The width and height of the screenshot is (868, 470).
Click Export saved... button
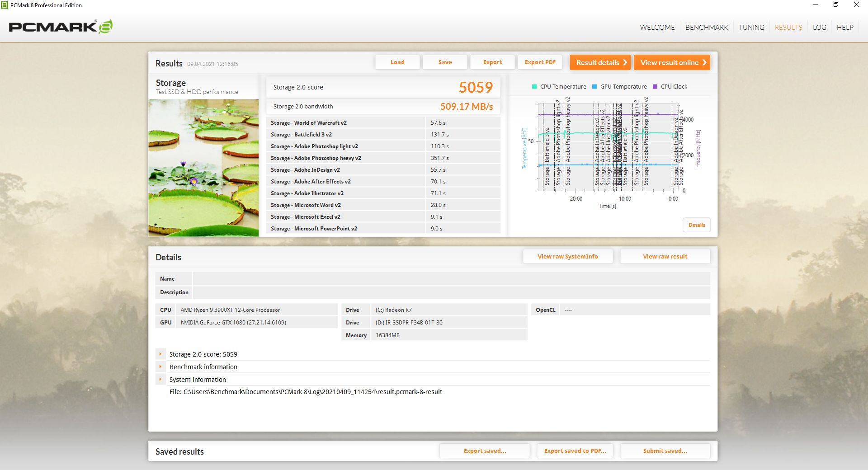coord(485,451)
